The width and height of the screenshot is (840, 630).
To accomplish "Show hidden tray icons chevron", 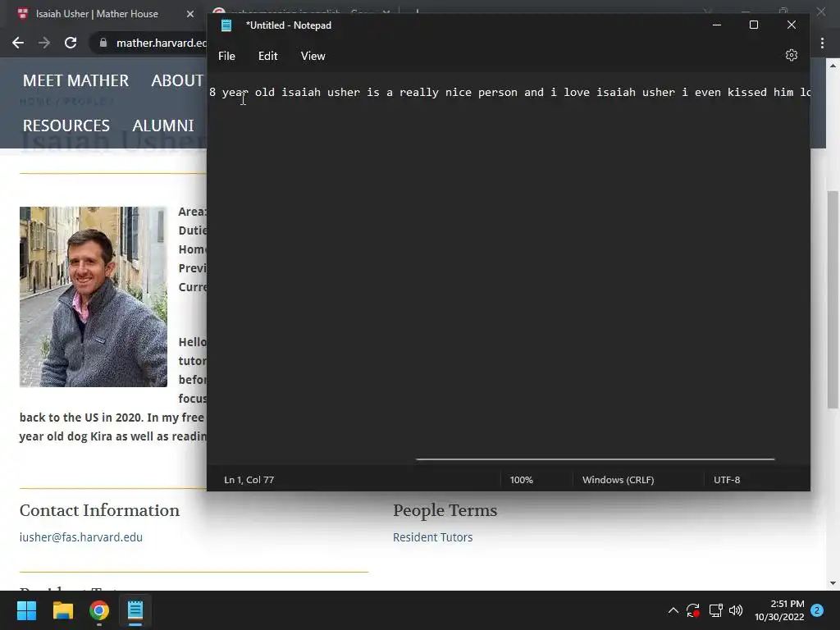I will pos(673,610).
